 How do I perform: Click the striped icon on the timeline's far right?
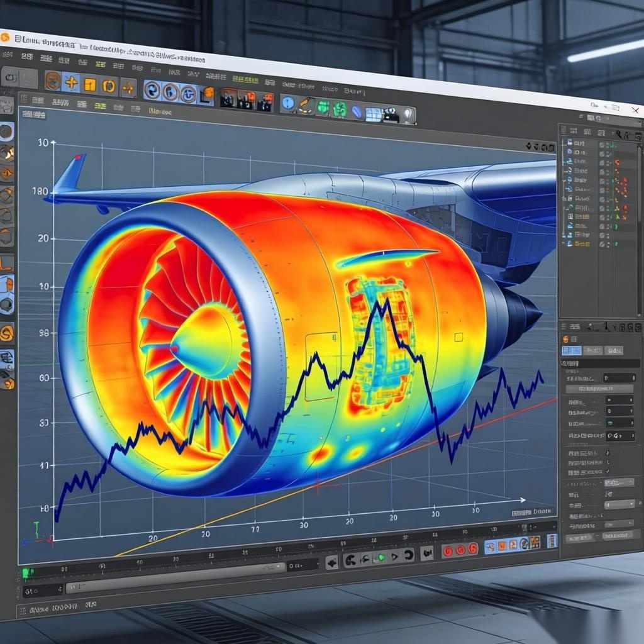tap(552, 540)
